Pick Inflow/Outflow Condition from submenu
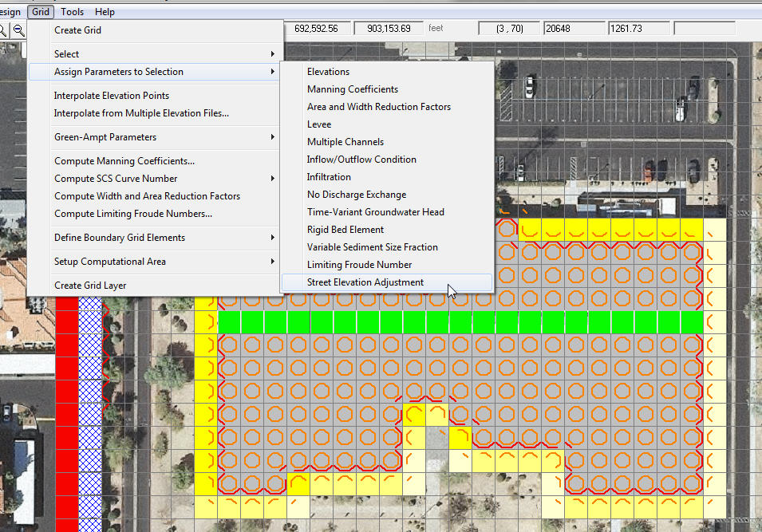 coord(361,160)
